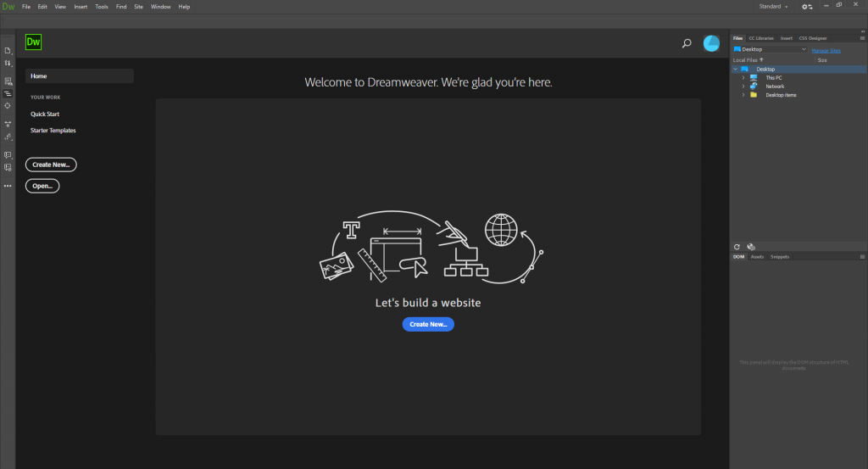The width and height of the screenshot is (868, 469).
Task: Select Home in the sidebar
Action: [79, 75]
